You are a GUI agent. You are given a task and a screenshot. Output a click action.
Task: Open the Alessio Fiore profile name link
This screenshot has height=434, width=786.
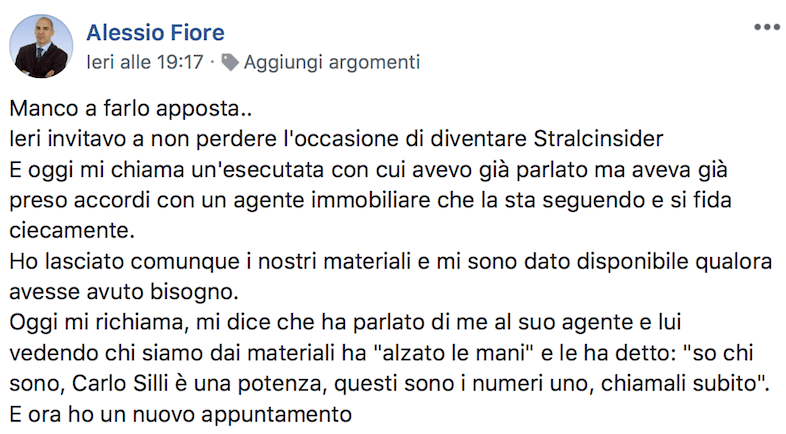click(153, 32)
